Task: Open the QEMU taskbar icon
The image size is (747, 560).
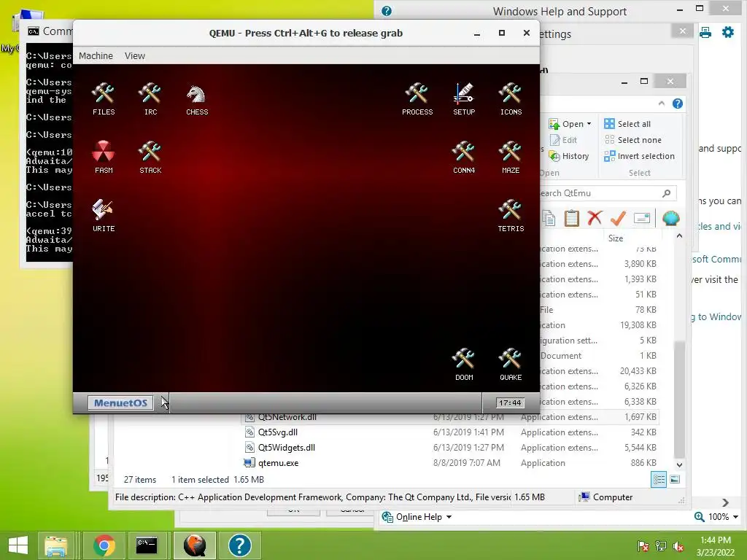Action: [195, 545]
